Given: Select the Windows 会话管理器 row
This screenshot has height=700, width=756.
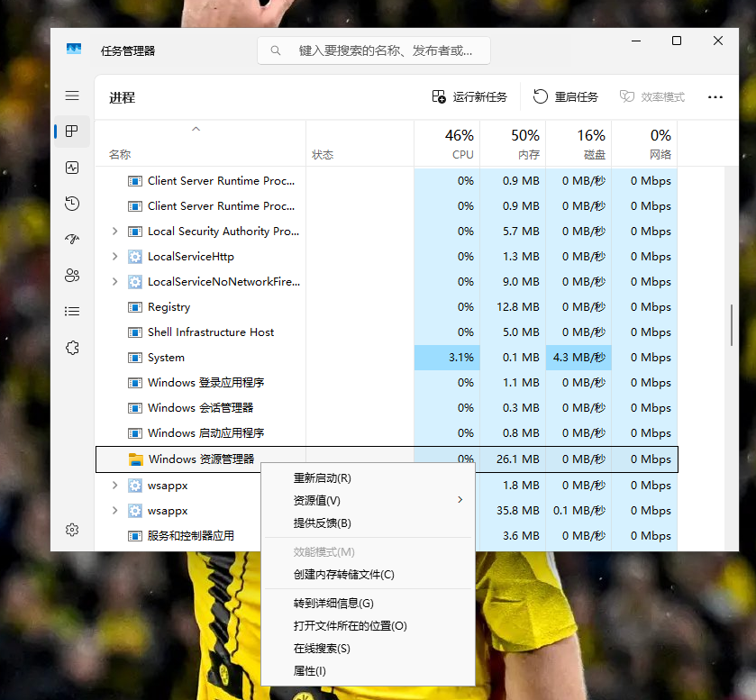Looking at the screenshot, I should point(387,408).
